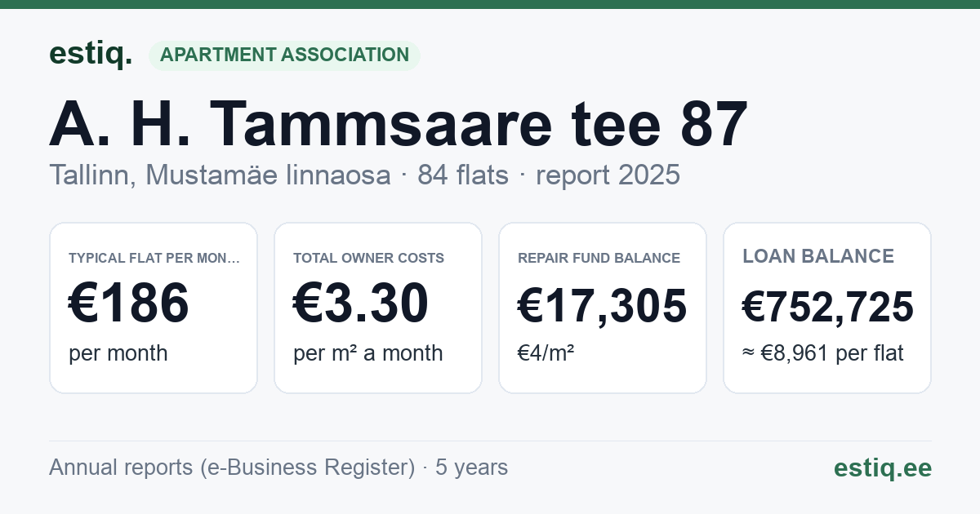The height and width of the screenshot is (514, 980).
Task: Click the €17,305 value
Action: (603, 307)
